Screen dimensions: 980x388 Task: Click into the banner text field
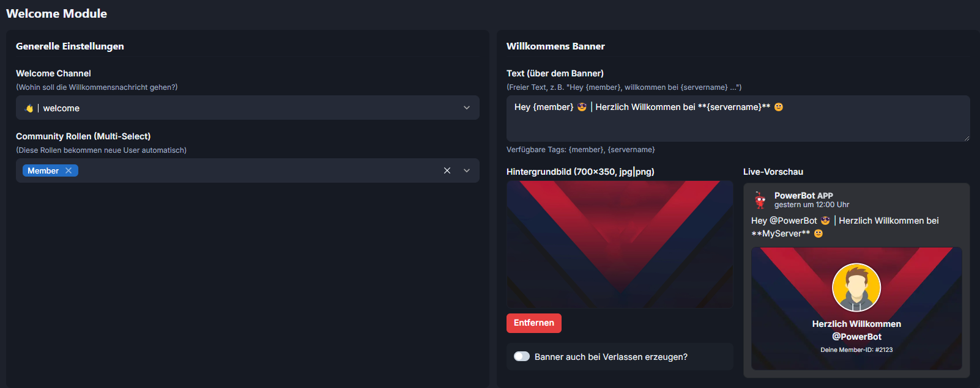click(x=738, y=119)
